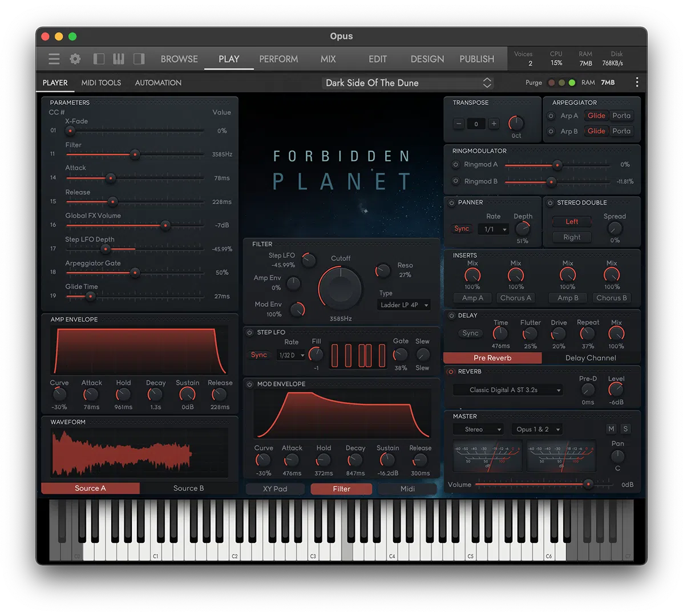Enable Glide for Arp A

(x=596, y=115)
